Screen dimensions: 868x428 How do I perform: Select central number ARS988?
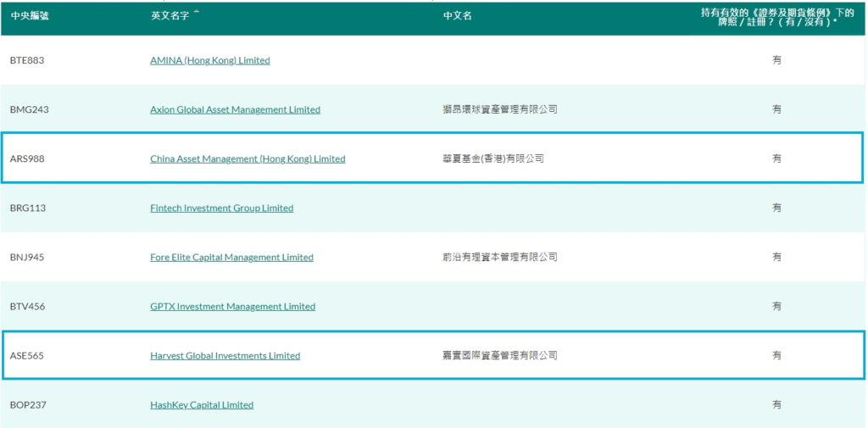[27, 158]
